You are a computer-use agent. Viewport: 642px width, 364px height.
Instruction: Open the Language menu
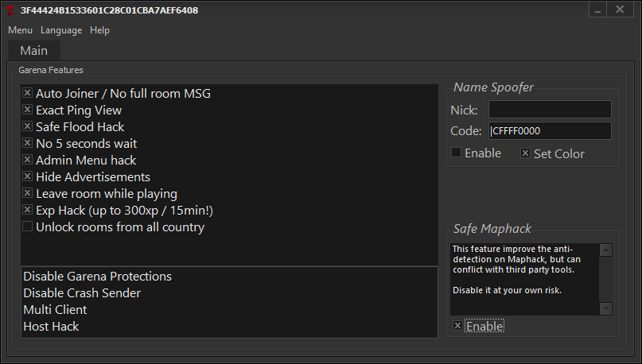[61, 30]
